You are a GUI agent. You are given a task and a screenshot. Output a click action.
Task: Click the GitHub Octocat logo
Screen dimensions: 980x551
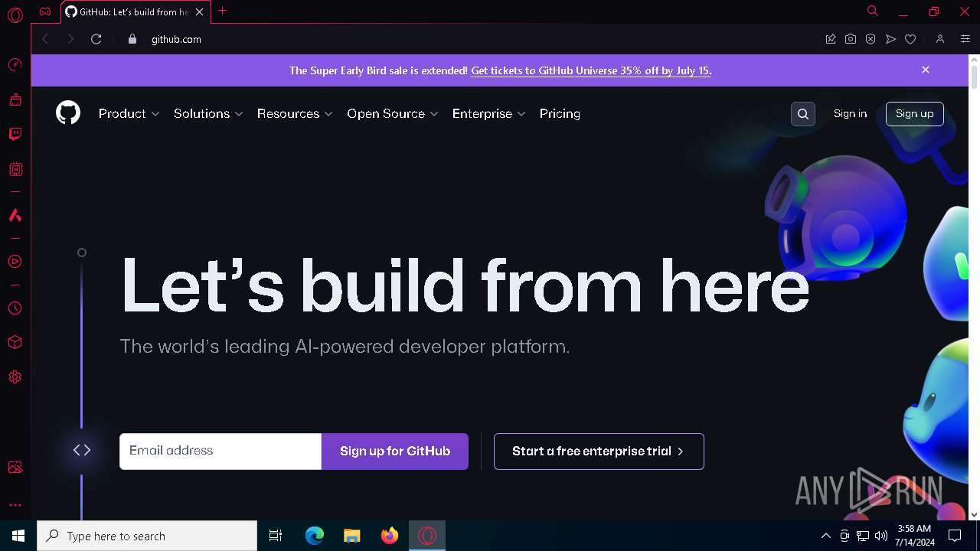(68, 113)
